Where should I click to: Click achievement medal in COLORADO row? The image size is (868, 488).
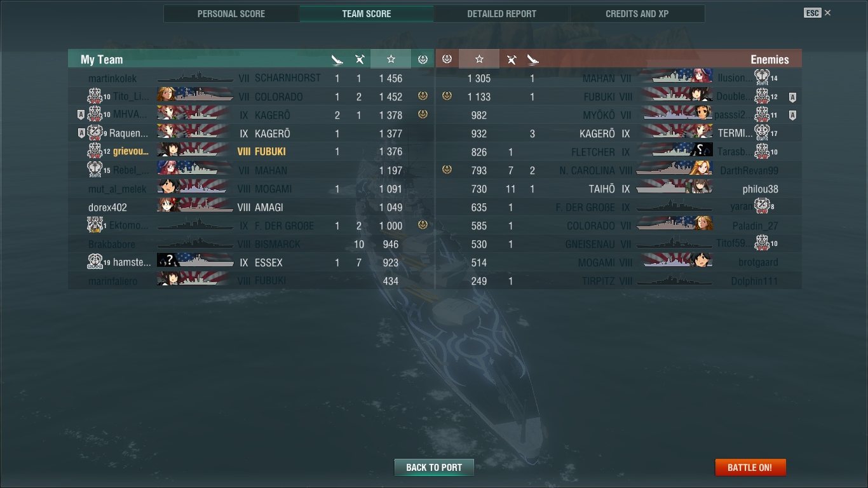point(423,97)
